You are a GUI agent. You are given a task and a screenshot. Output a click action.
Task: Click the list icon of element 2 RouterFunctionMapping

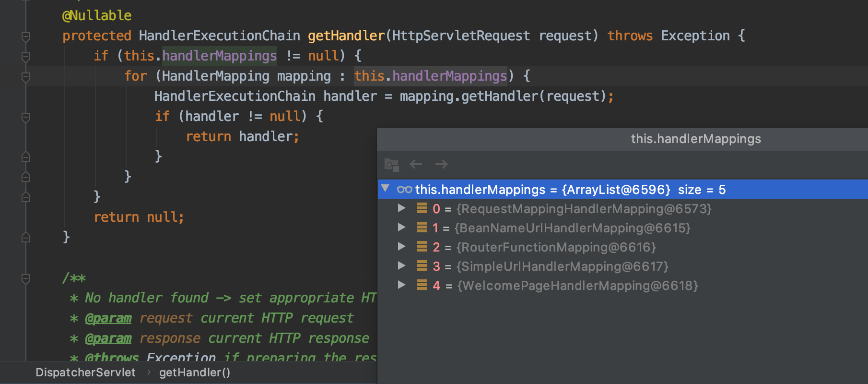[422, 247]
